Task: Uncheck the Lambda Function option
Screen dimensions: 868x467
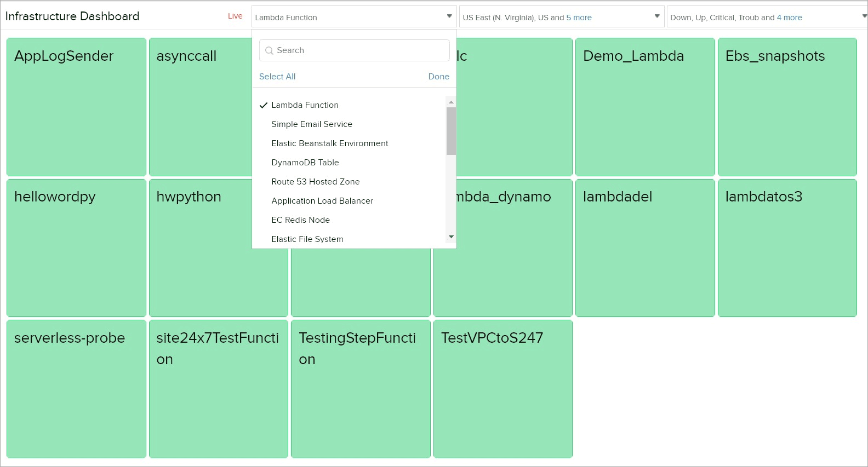Action: [305, 105]
